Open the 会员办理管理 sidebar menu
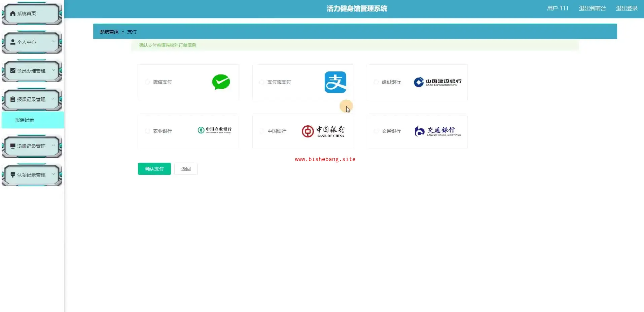This screenshot has height=312, width=644. (32, 71)
